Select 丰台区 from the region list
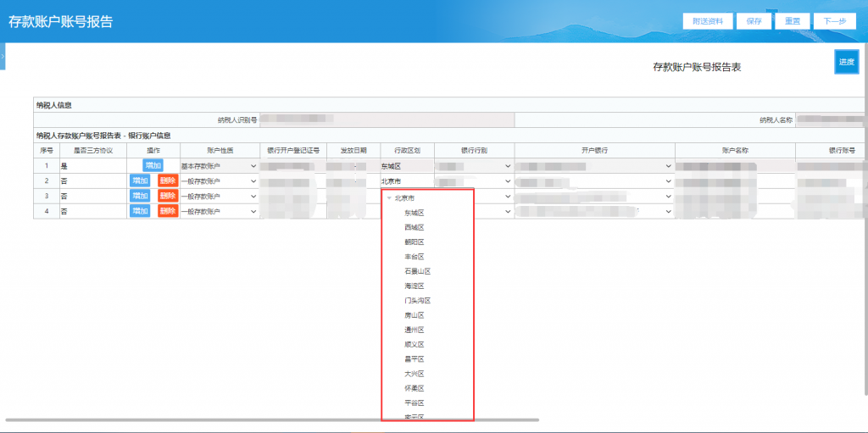The width and height of the screenshot is (868, 433). click(x=414, y=257)
